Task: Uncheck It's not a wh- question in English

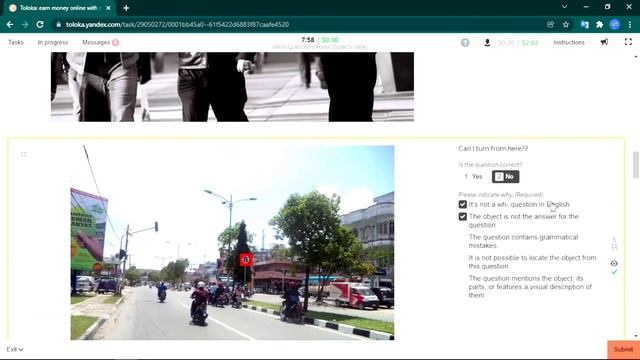Action: pyautogui.click(x=462, y=204)
